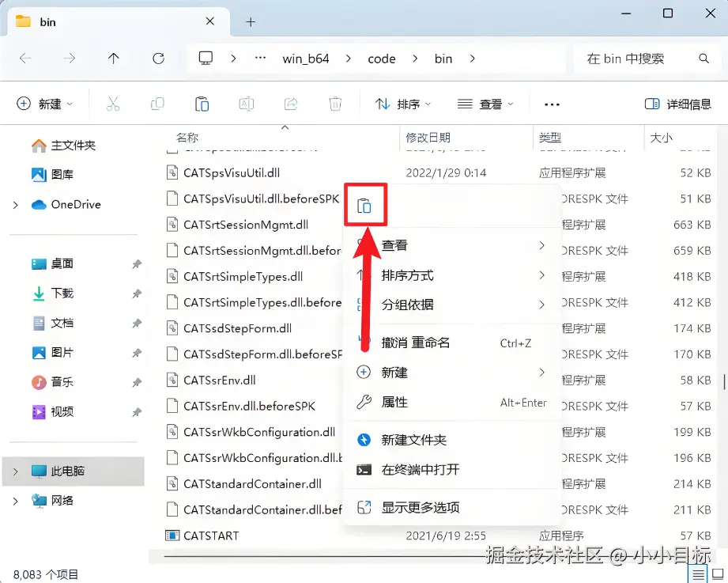Click the Copy toolbar icon
Image resolution: width=728 pixels, height=583 pixels.
(x=157, y=104)
